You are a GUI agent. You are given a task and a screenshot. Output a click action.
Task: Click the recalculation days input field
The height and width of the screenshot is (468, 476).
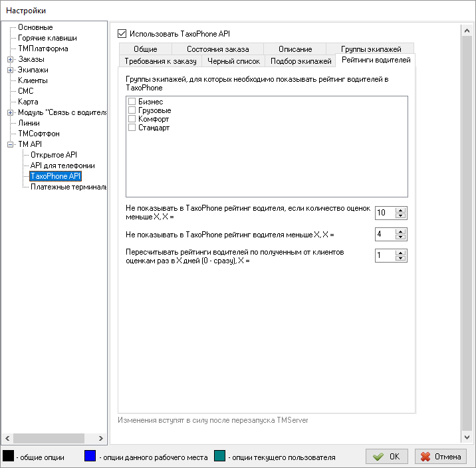click(384, 255)
